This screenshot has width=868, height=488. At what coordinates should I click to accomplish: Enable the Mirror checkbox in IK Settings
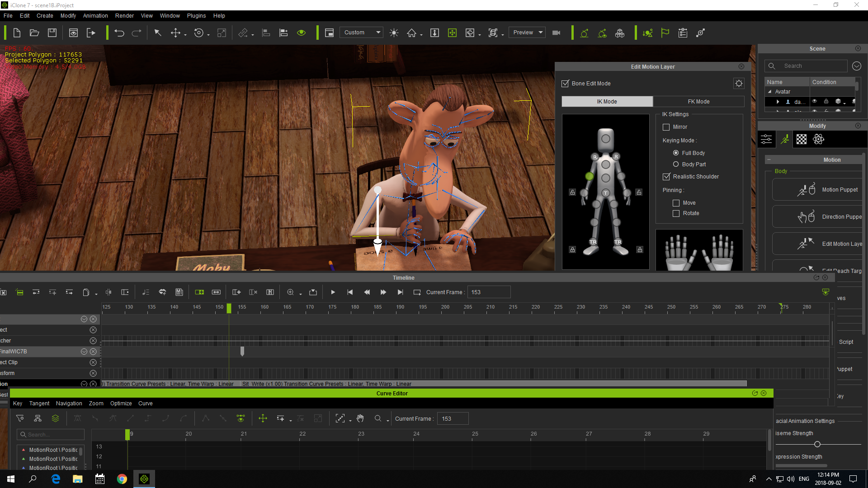click(666, 127)
